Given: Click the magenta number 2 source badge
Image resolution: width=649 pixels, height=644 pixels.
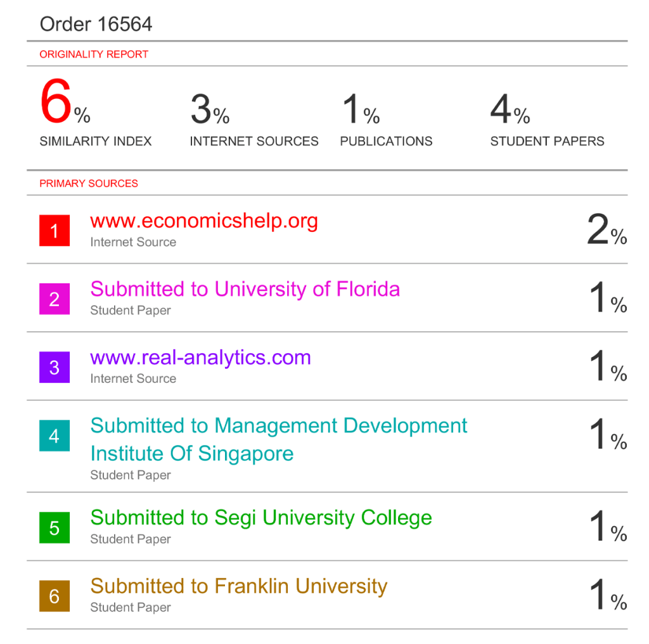Looking at the screenshot, I should click(55, 299).
